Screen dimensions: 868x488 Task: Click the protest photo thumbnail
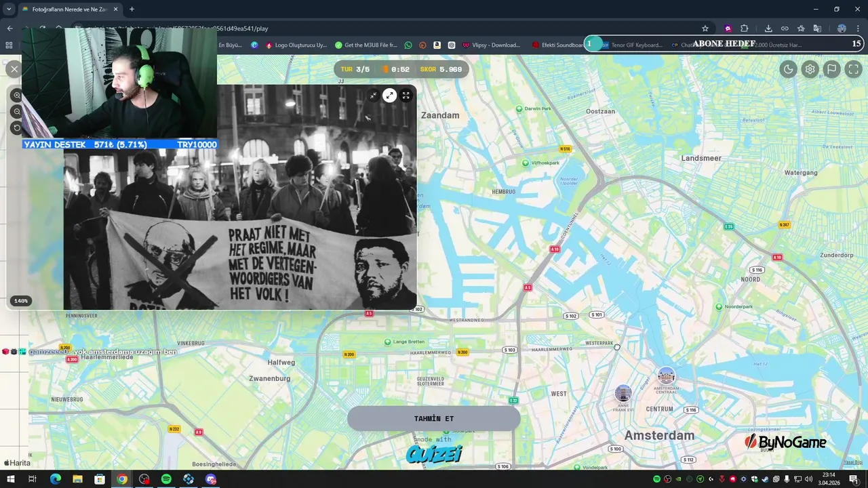pyautogui.click(x=240, y=197)
